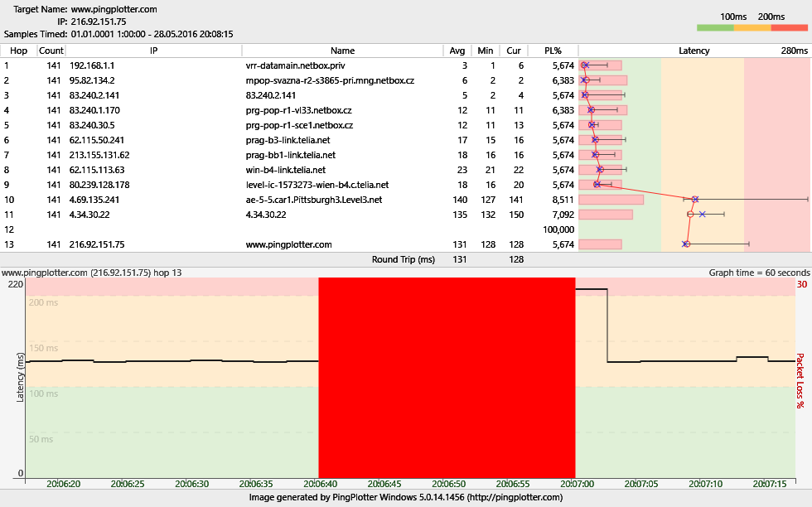812x507 pixels.
Task: Click the IP column header
Action: [153, 51]
